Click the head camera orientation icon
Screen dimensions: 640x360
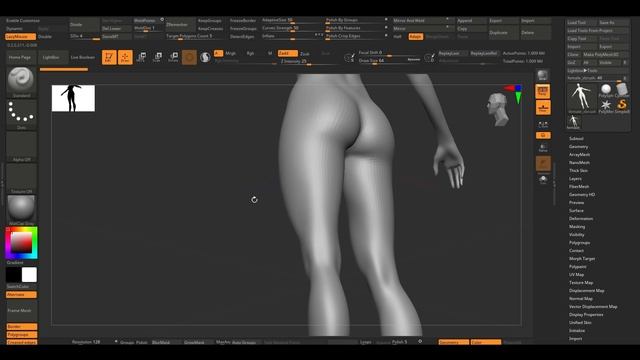(498, 109)
